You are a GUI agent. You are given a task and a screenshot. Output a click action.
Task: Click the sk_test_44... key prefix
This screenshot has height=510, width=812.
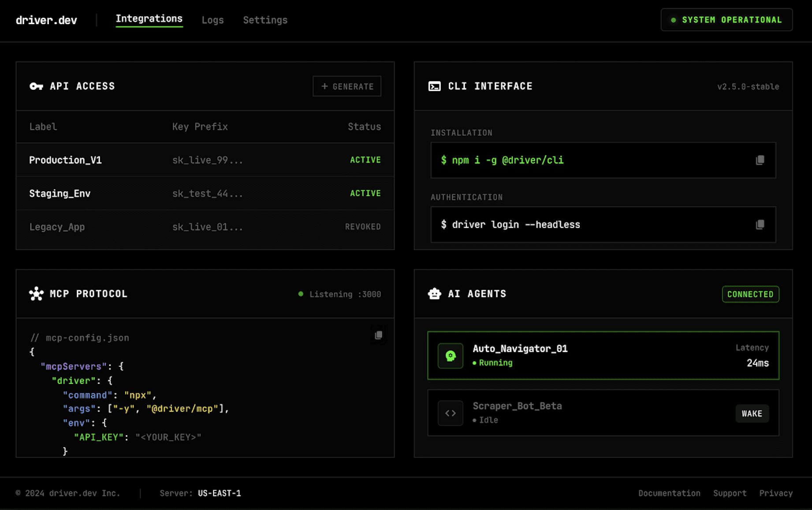[207, 193]
